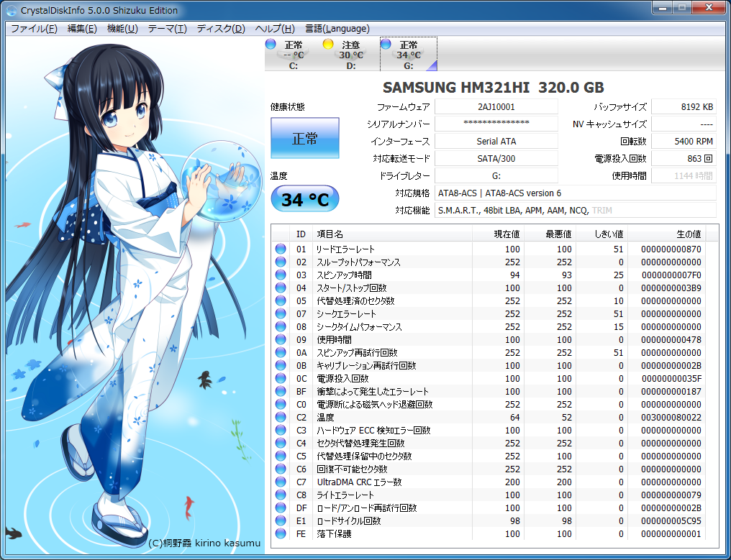Select the D: drive caution tab
This screenshot has height=560, width=731.
350,55
